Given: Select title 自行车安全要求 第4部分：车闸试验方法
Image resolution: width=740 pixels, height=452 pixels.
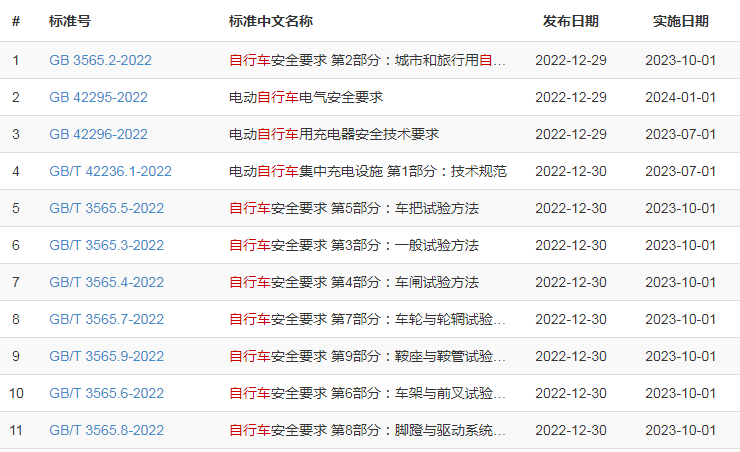Looking at the screenshot, I should [354, 282].
